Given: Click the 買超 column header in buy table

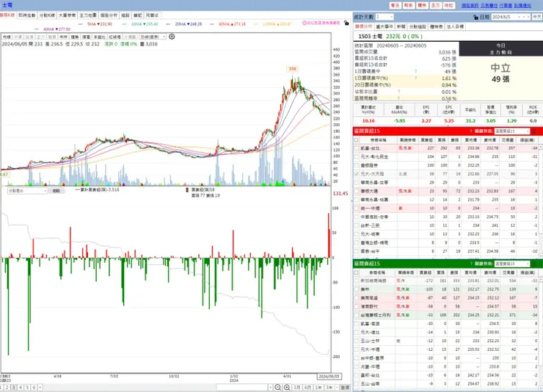Looking at the screenshot, I should click(x=426, y=140).
